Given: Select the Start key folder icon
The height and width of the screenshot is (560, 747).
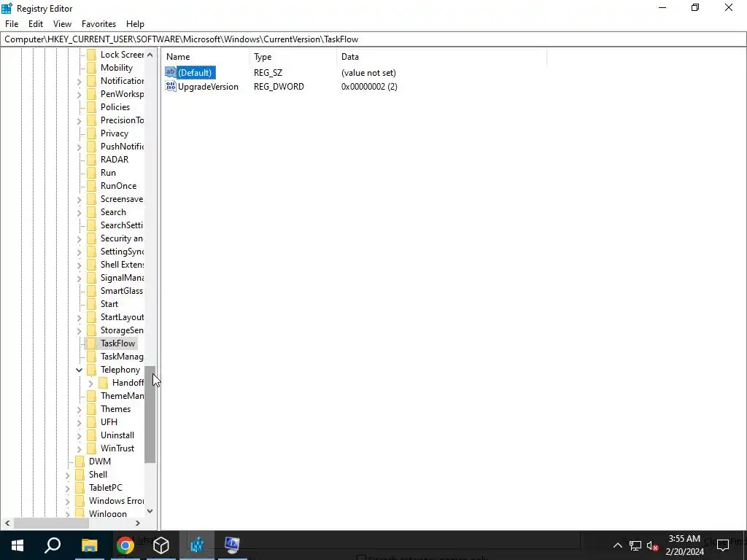Looking at the screenshot, I should coord(91,304).
